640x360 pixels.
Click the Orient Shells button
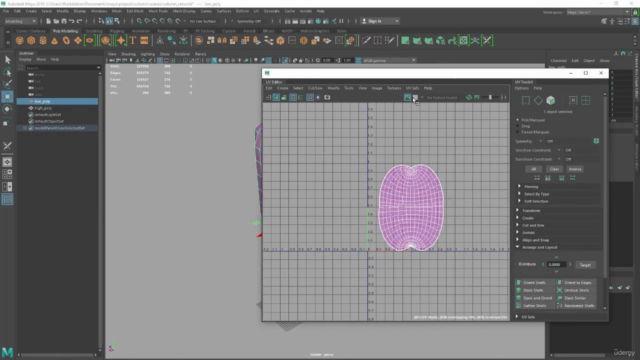click(535, 282)
